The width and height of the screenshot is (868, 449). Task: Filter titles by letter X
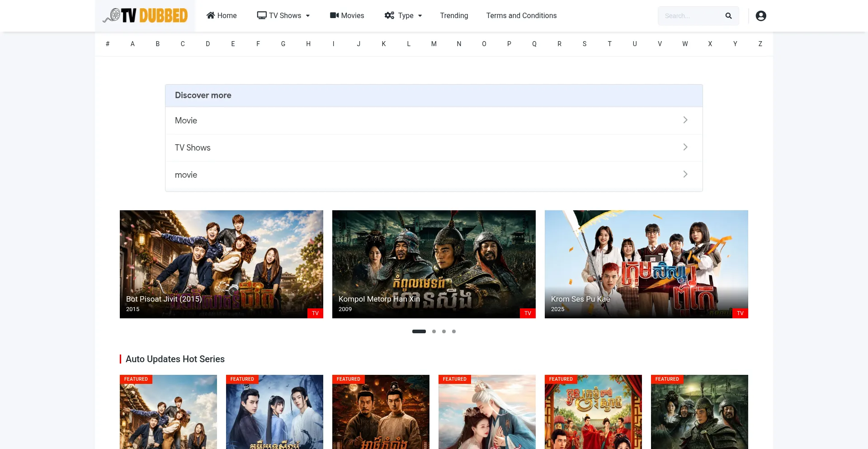pyautogui.click(x=710, y=44)
